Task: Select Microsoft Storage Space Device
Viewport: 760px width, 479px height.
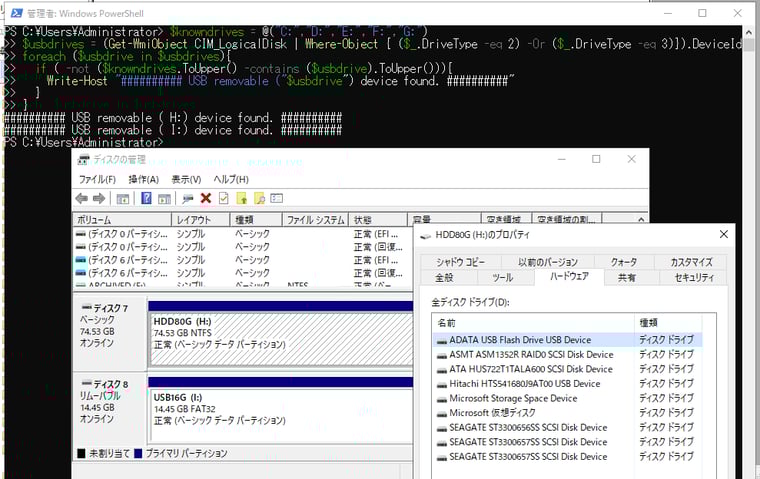Action: point(567,398)
